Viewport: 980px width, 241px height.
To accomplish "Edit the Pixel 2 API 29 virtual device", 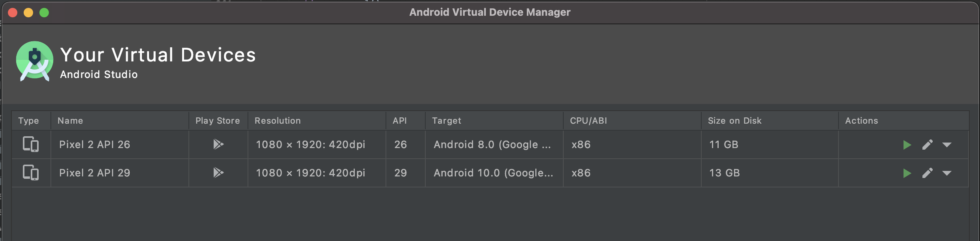I will coord(927,173).
